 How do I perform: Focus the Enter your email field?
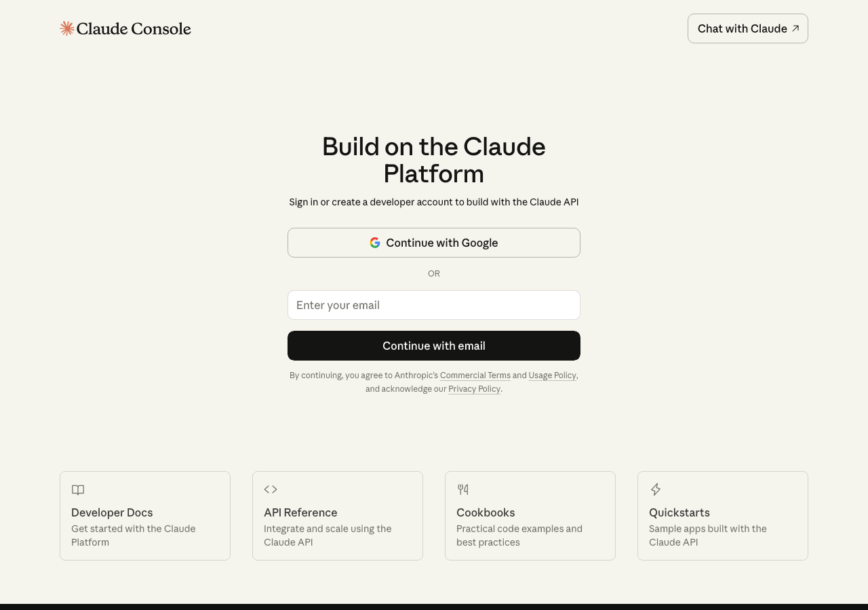click(x=434, y=305)
